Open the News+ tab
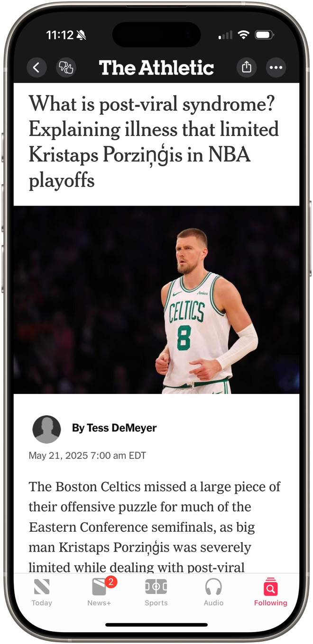 pyautogui.click(x=99, y=592)
